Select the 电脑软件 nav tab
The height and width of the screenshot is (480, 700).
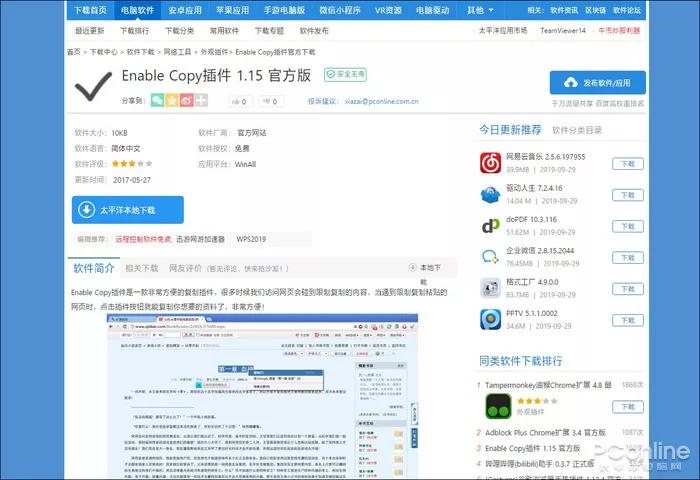click(137, 10)
